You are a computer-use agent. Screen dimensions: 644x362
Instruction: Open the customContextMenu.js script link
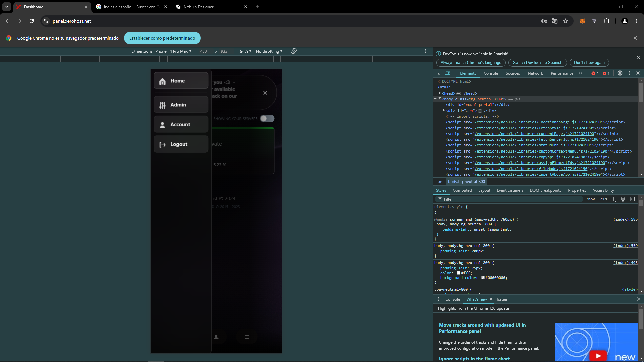pos(541,151)
